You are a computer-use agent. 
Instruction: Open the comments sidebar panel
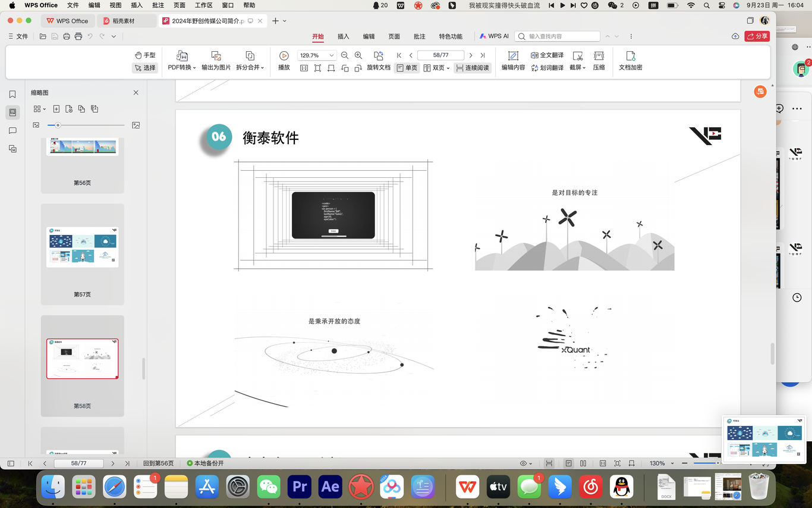[x=12, y=130]
